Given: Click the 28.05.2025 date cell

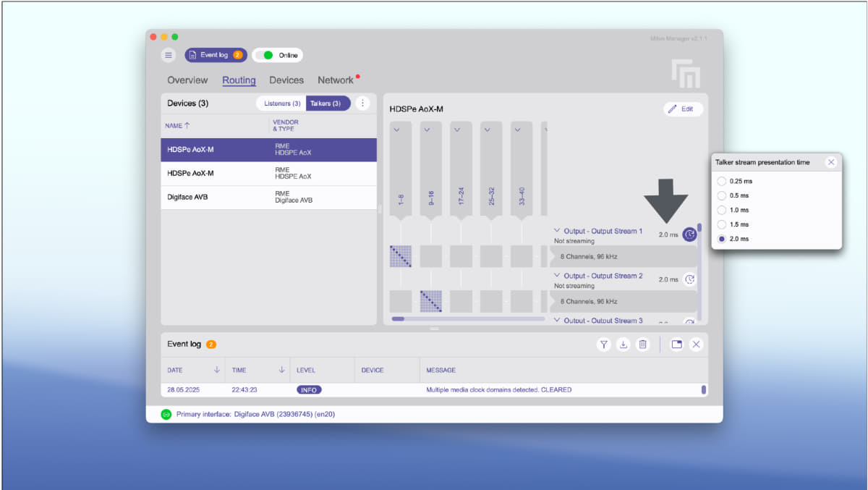Looking at the screenshot, I should coord(182,389).
